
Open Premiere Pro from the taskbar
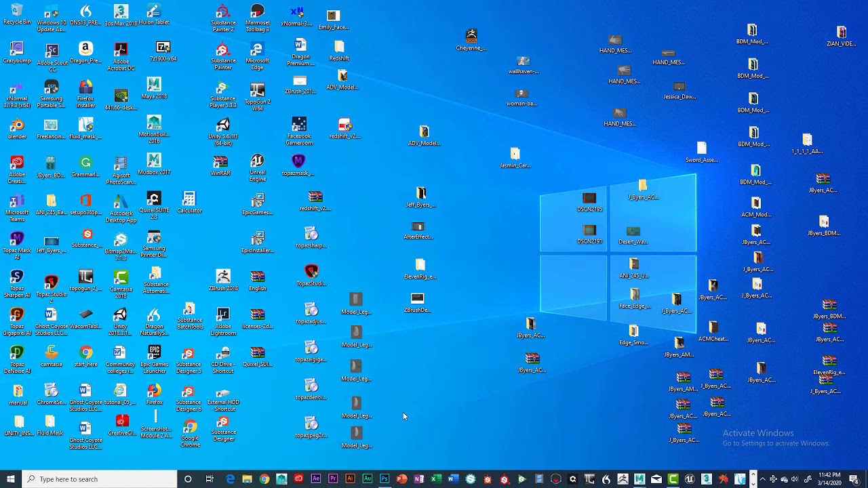pyautogui.click(x=333, y=479)
